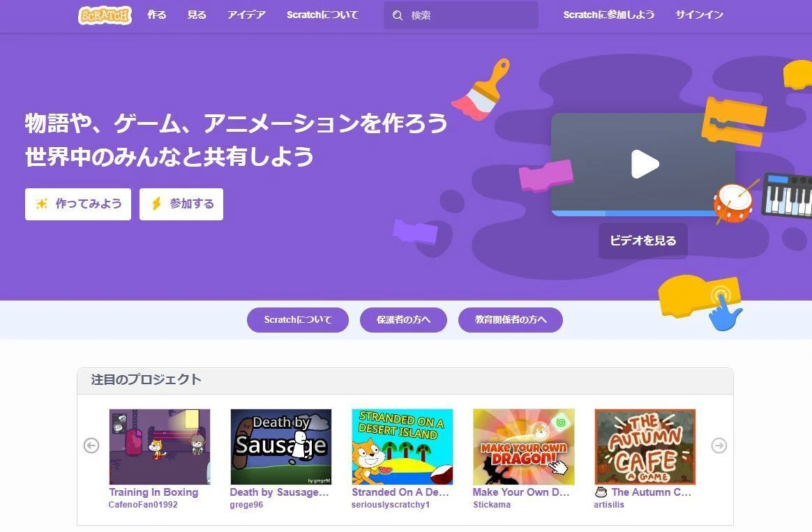
Task: Play the intro video
Action: coord(645,164)
